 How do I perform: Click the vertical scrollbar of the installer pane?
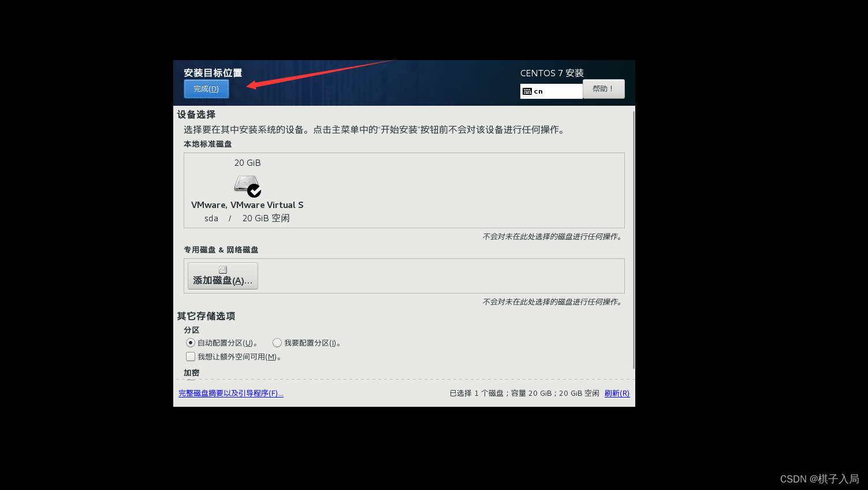[x=634, y=240]
